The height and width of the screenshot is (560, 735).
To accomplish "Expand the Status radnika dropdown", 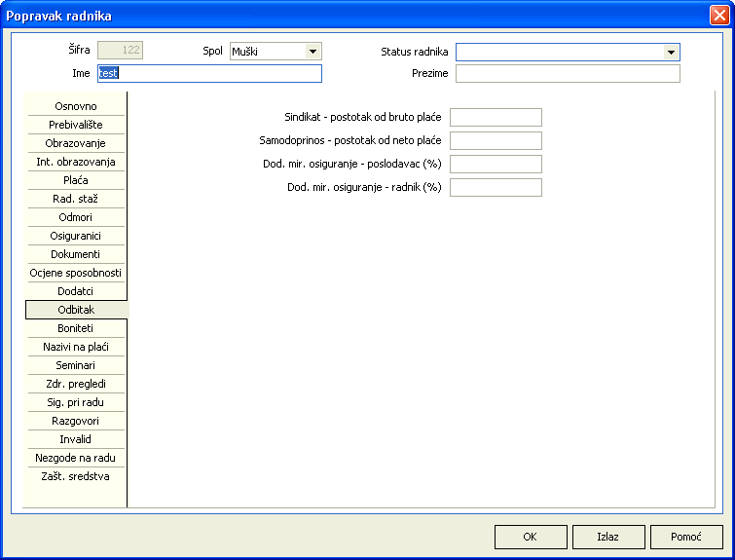I will [671, 53].
